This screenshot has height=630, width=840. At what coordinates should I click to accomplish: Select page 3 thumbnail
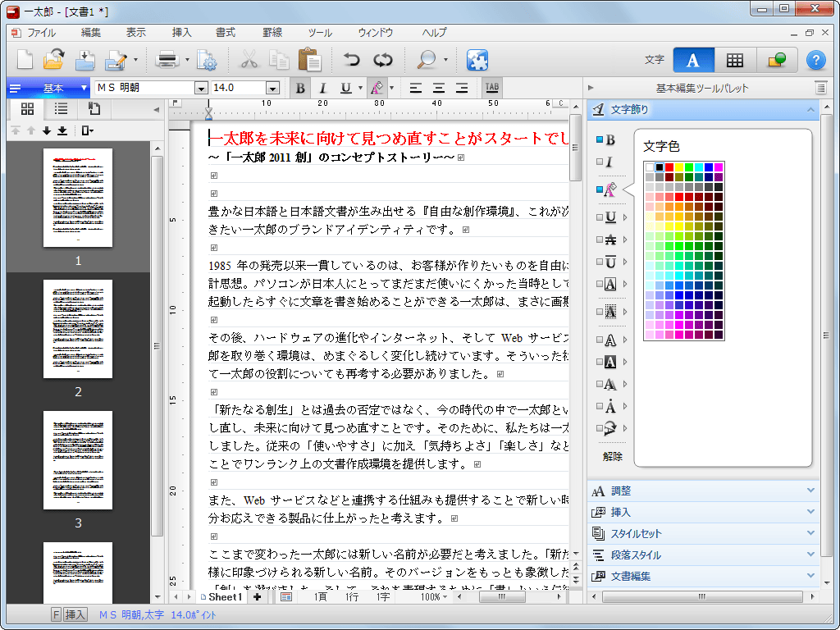pos(78,460)
